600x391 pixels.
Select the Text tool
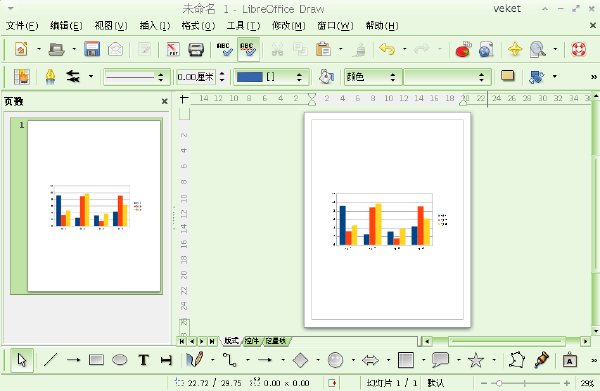point(143,360)
